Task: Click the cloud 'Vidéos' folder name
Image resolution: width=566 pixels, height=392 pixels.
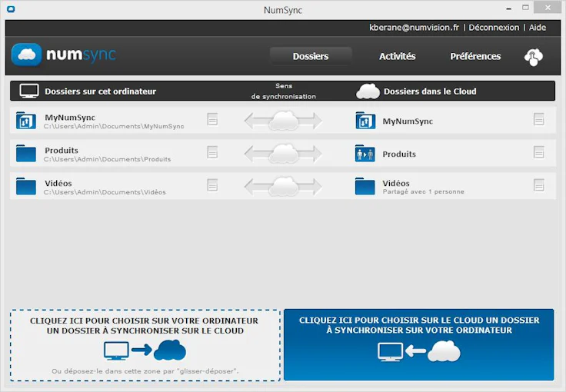Action: pyautogui.click(x=396, y=183)
